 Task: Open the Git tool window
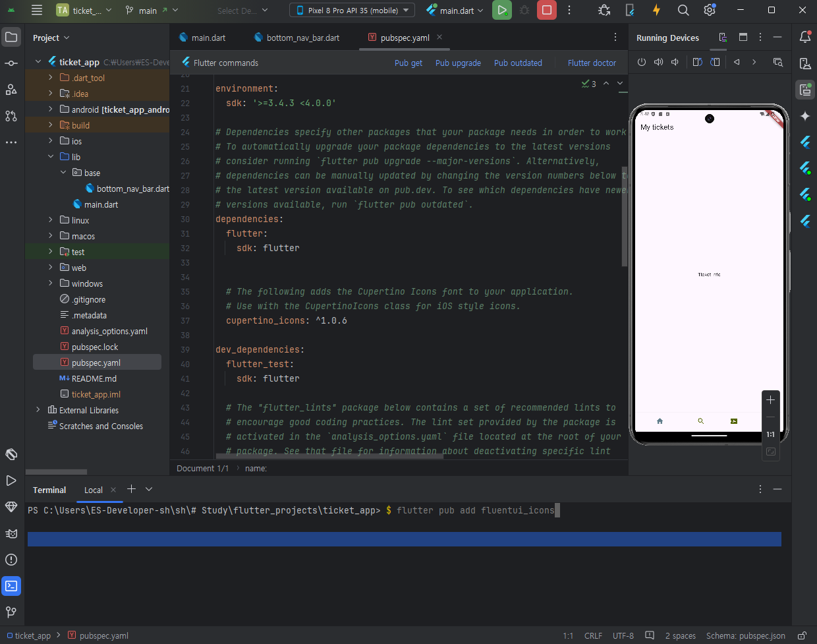point(11,612)
